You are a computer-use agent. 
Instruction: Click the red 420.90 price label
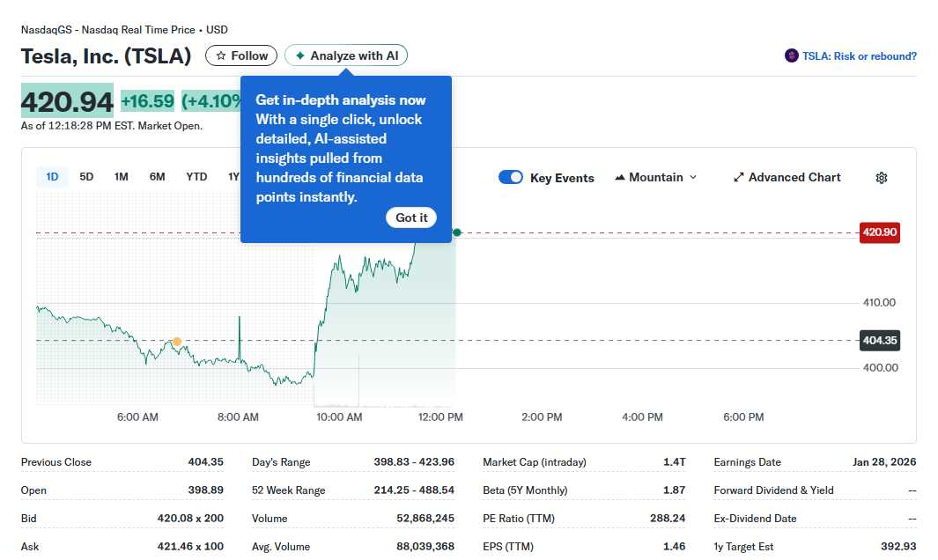(x=879, y=232)
